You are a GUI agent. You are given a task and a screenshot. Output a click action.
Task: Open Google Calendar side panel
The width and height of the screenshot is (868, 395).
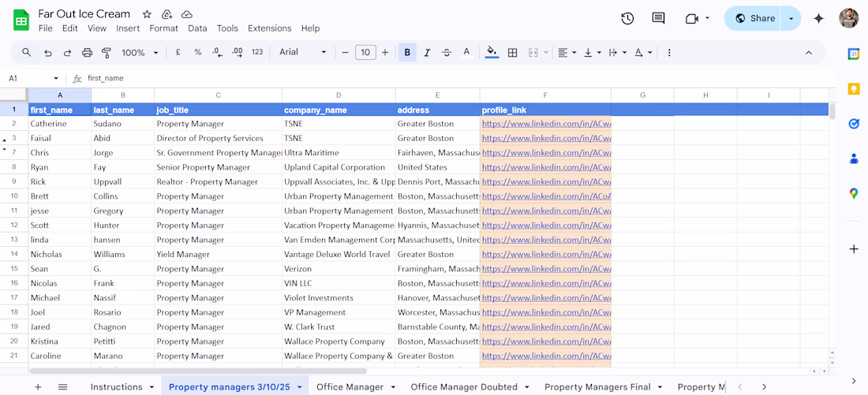pos(854,54)
